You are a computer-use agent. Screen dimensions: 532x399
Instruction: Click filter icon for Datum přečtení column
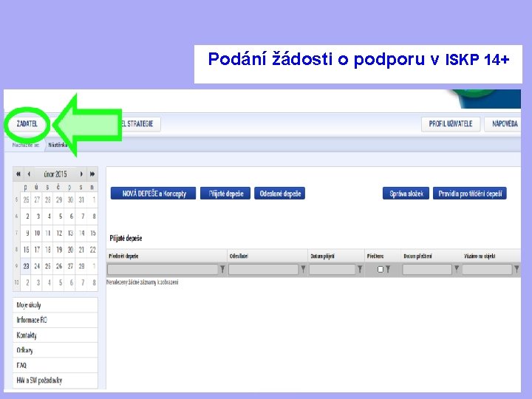pos(457,269)
